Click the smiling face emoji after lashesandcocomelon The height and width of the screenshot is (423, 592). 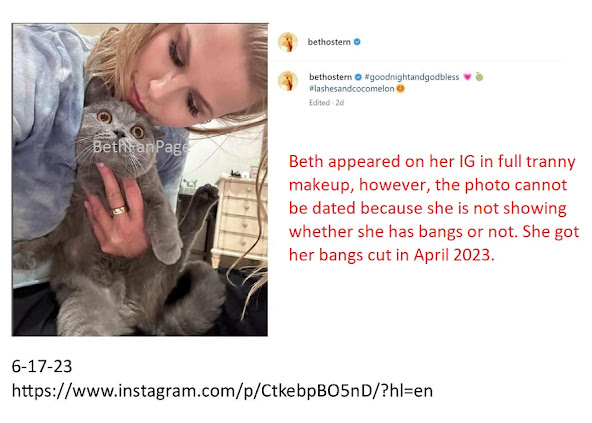tap(400, 89)
